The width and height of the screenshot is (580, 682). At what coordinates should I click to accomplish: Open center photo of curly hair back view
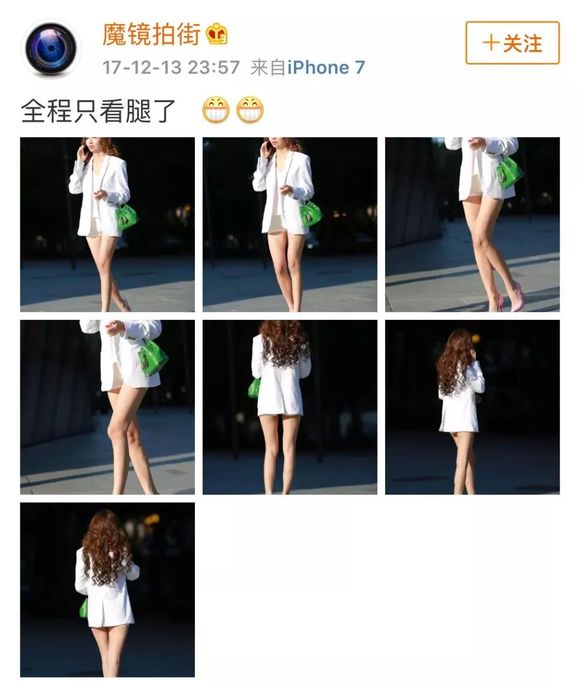coord(290,407)
